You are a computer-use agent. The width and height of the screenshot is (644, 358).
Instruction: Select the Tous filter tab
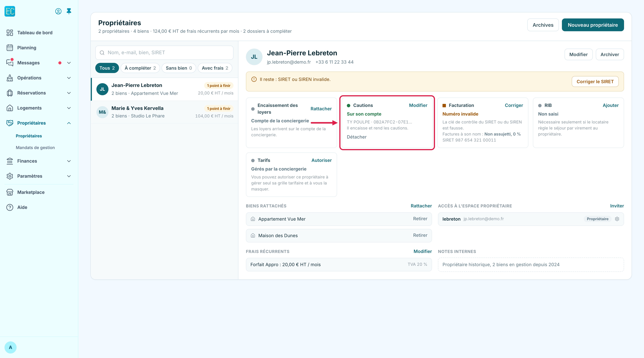pyautogui.click(x=107, y=68)
